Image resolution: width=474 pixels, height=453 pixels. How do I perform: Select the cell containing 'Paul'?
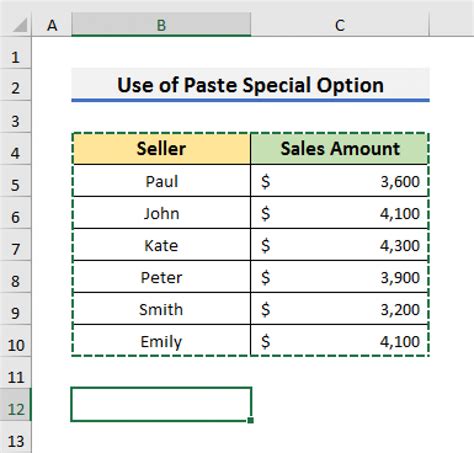tap(161, 181)
